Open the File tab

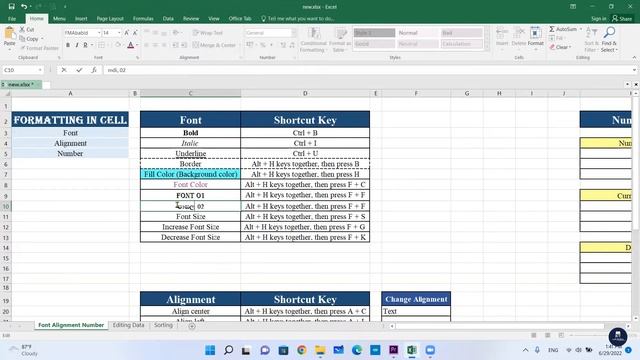coord(12,18)
